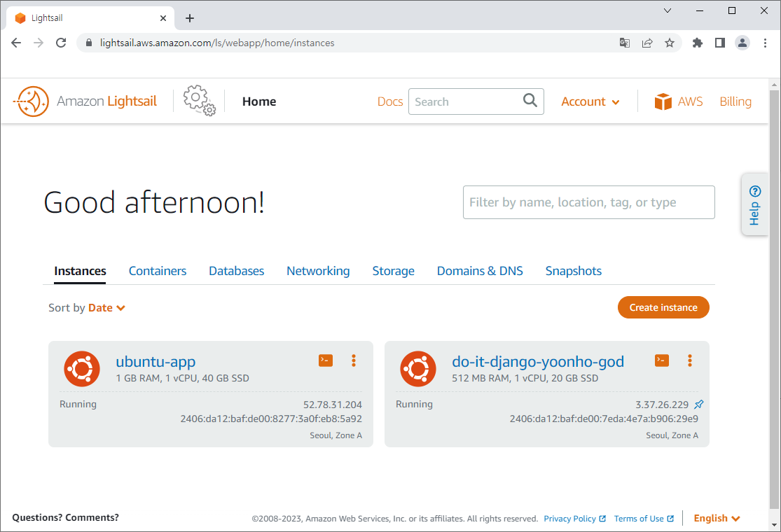Screen dimensions: 781x532
Task: Switch to the Containers tab
Action: pos(158,271)
